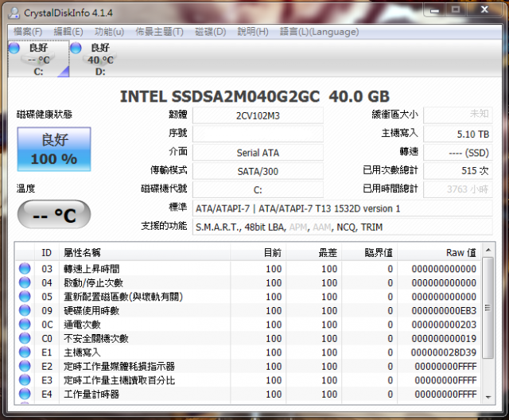
Task: Click scrollbar up arrow in attribute list
Action: [x=488, y=250]
